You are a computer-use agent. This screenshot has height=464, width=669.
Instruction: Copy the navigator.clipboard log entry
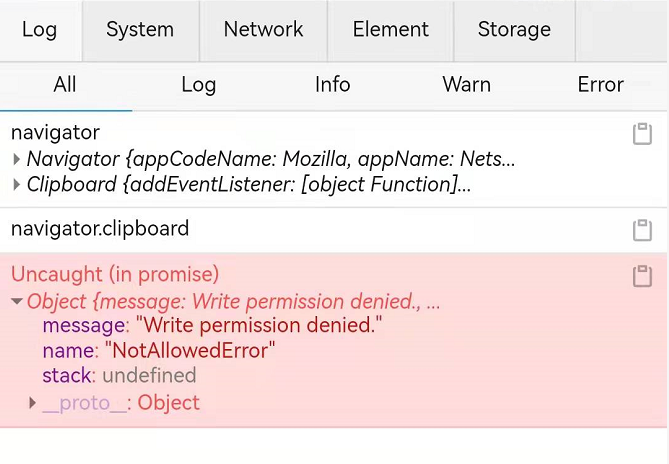(x=642, y=230)
